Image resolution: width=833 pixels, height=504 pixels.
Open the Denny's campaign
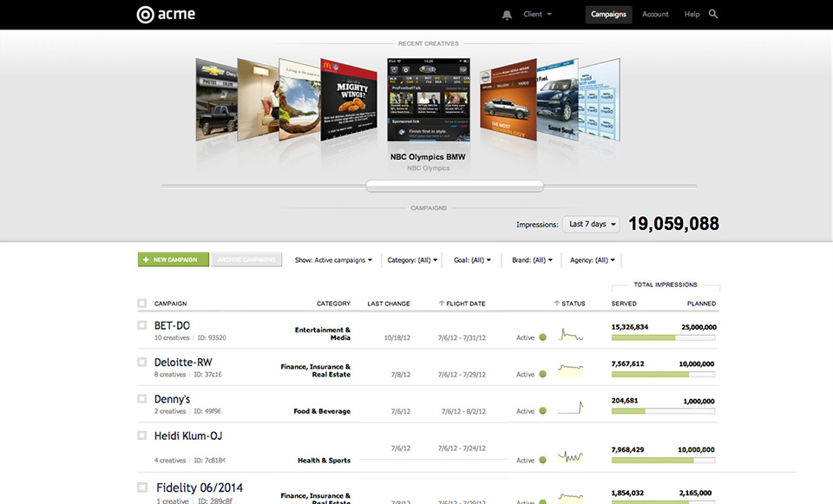point(172,399)
